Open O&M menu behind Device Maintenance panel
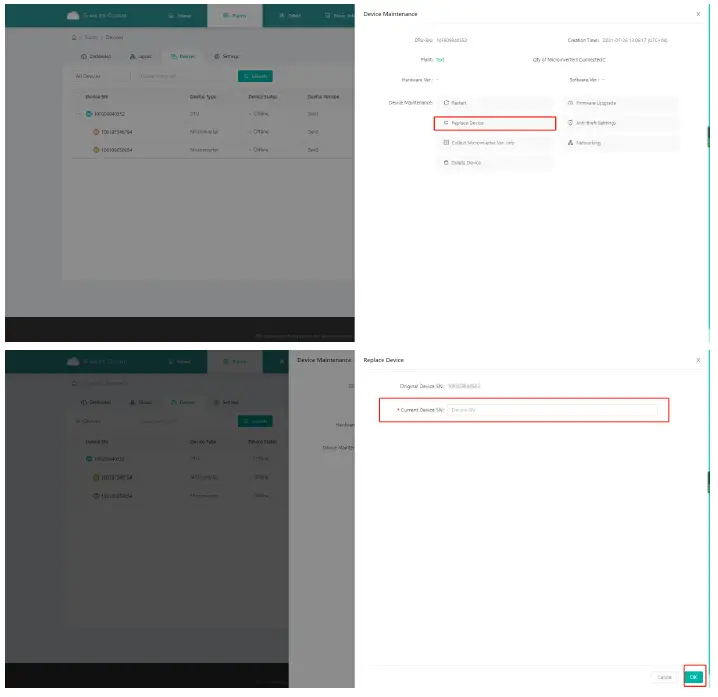Image resolution: width=718 pixels, height=697 pixels. (290, 16)
